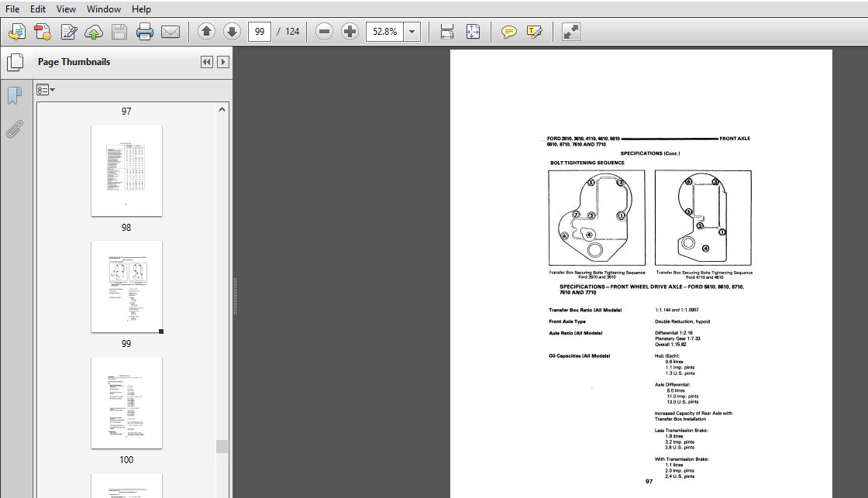Click the Edit/Sign document icon
The image size is (868, 498).
tap(69, 32)
